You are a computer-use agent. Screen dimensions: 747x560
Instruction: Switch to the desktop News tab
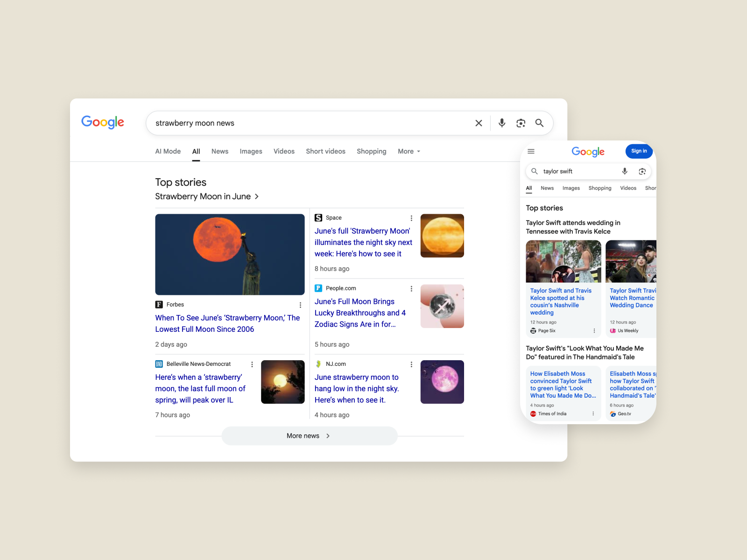(x=220, y=152)
